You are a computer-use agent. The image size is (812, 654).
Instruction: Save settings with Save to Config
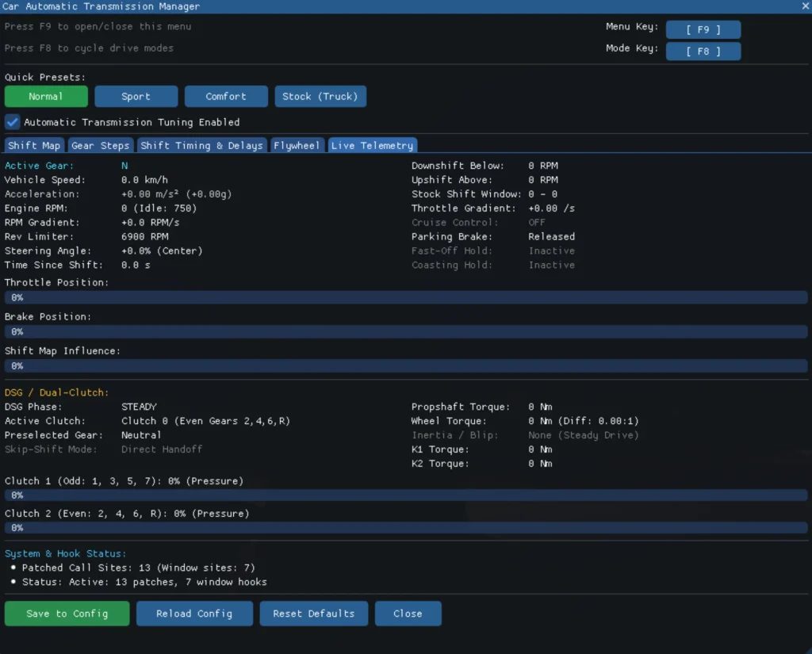click(x=67, y=614)
